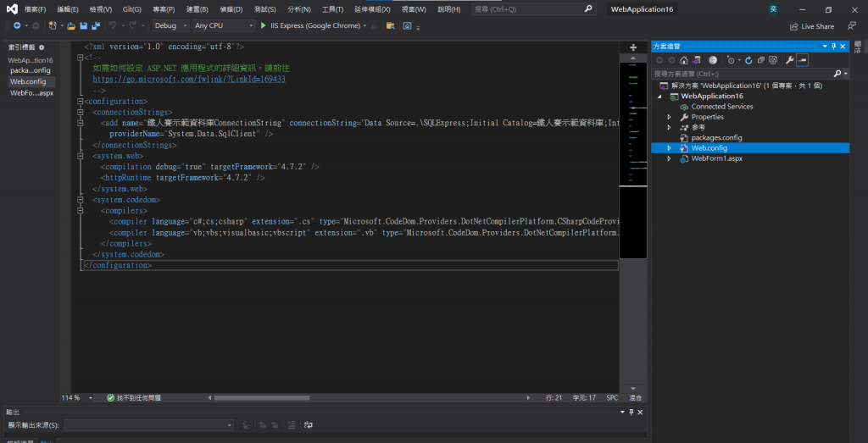Viewport: 868px width, 443px height.
Task: Click Collapse All icon in Solution Explorer
Action: tap(760, 60)
